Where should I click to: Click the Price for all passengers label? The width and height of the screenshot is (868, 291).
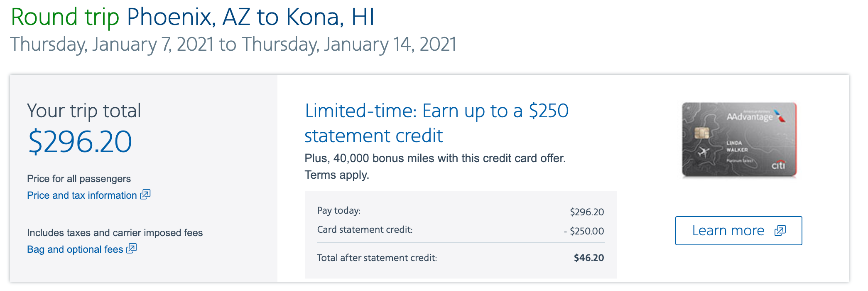pyautogui.click(x=79, y=179)
